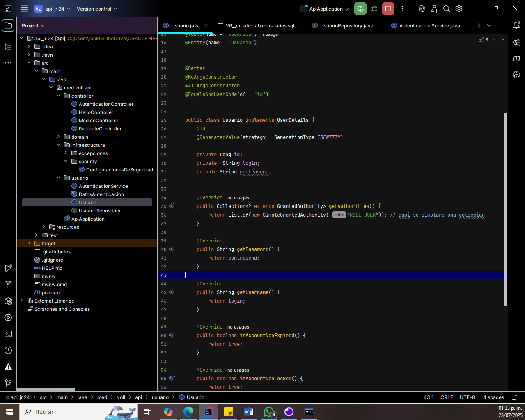Toggle the read-only lock in status bar
The height and width of the screenshot is (420, 525).
point(514,397)
